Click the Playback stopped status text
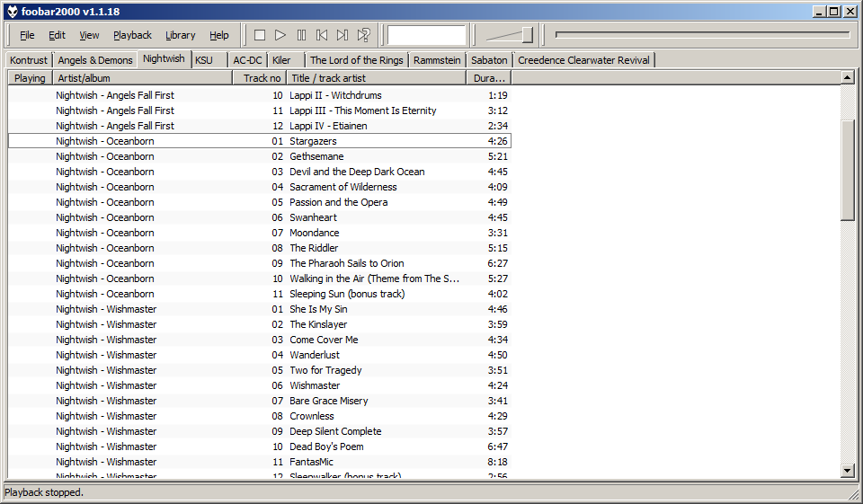Image resolution: width=863 pixels, height=504 pixels. 44,492
